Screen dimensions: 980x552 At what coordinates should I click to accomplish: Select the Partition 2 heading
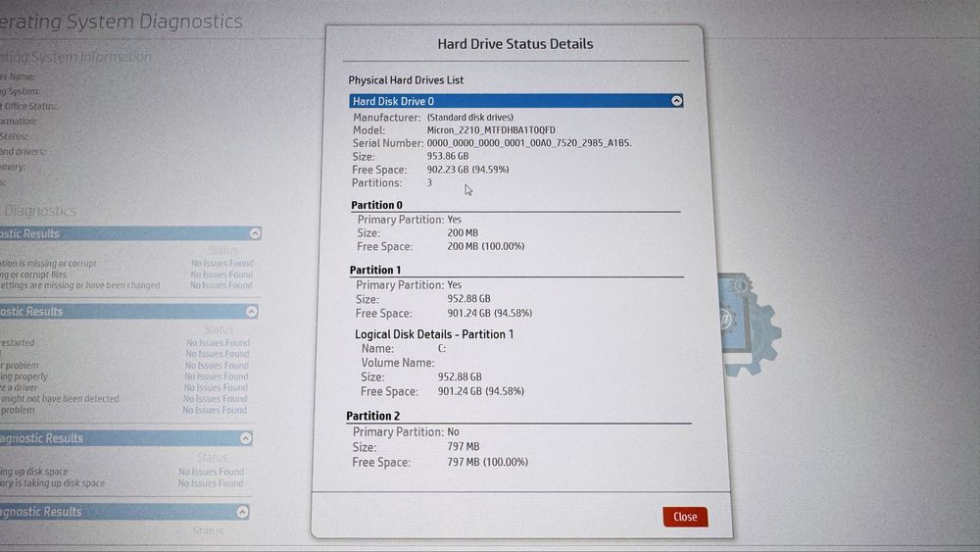click(x=373, y=417)
